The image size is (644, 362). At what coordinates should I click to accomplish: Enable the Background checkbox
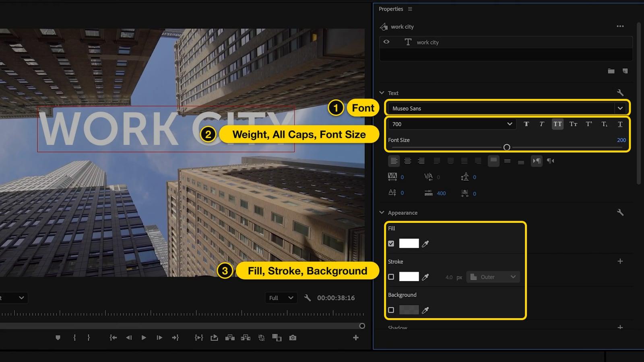coord(391,310)
